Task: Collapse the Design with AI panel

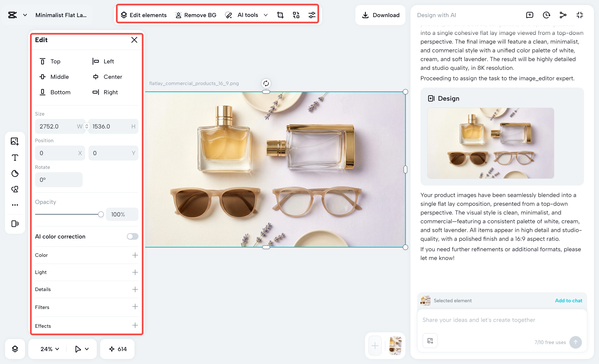Action: (x=580, y=15)
